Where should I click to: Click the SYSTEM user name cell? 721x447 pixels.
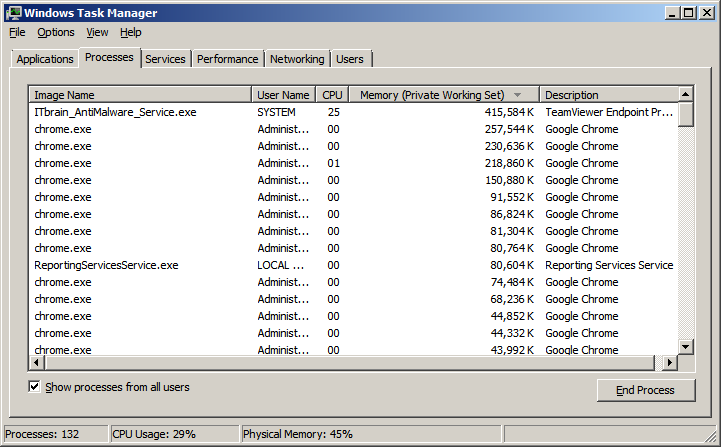point(276,112)
